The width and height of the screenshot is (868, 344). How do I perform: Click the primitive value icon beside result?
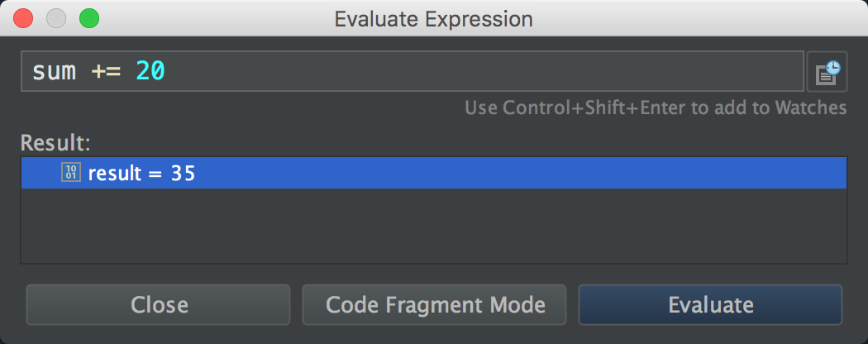71,173
